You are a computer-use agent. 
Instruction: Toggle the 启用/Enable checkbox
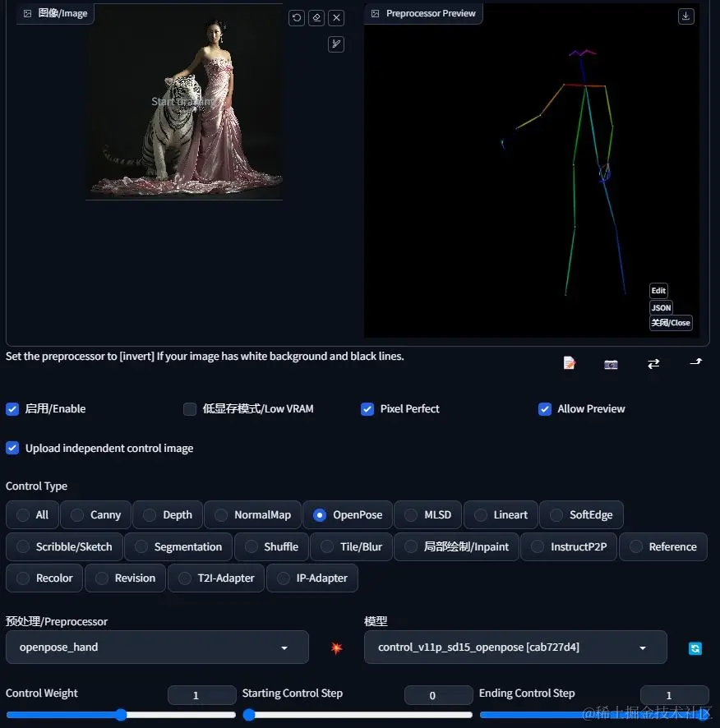pyautogui.click(x=12, y=409)
